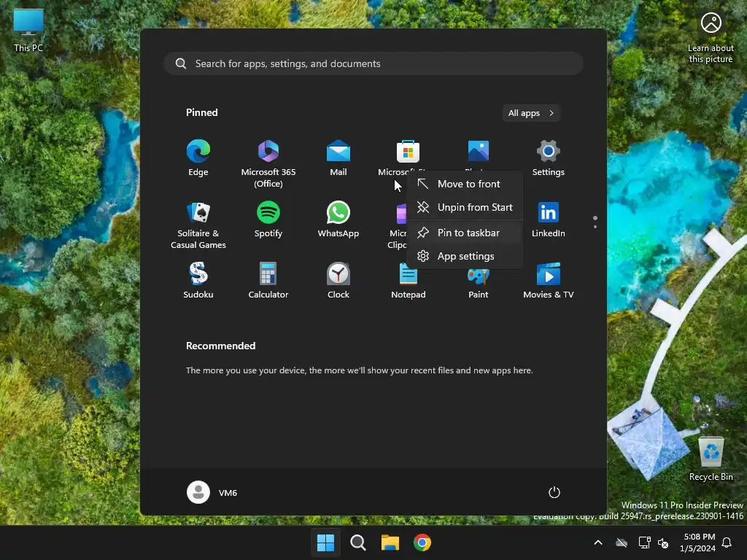Open Microsoft Clipchamp icon
Image resolution: width=747 pixels, height=560 pixels.
401,214
